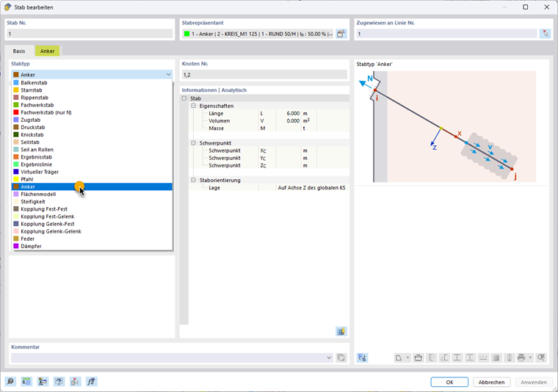Click the cross-section shape view icon
Viewport: 558px width, 392px height.
coord(399,357)
